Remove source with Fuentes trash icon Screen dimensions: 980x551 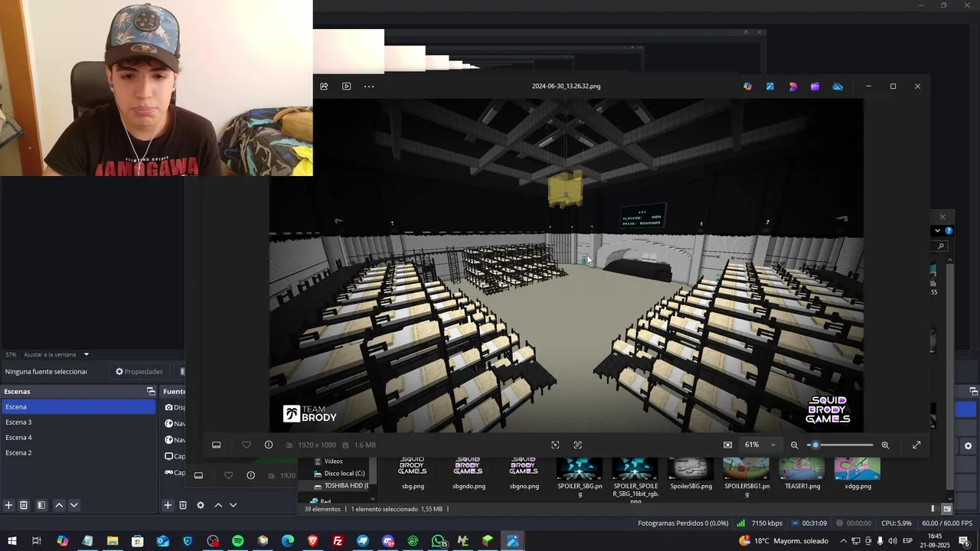183,505
